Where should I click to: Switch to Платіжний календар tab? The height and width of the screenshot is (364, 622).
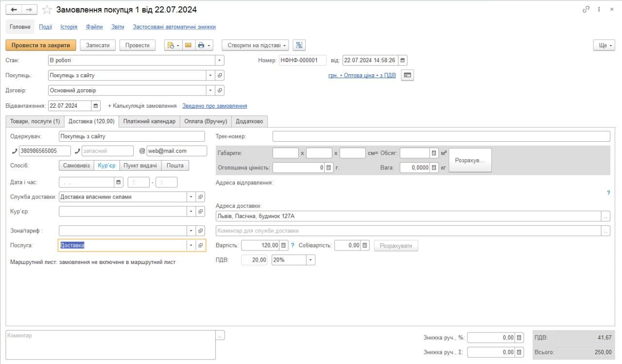point(149,121)
